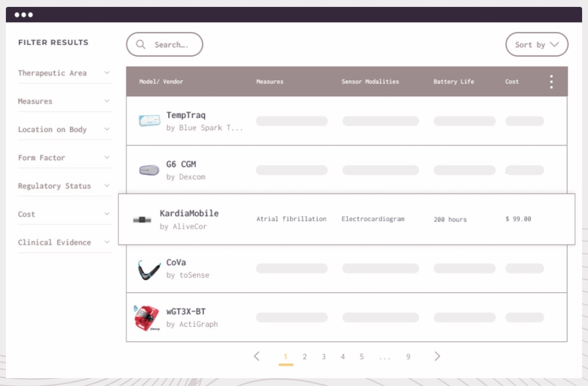Viewport: 588px width, 386px height.
Task: Expand the Therapeutic Area filter
Action: click(x=64, y=73)
